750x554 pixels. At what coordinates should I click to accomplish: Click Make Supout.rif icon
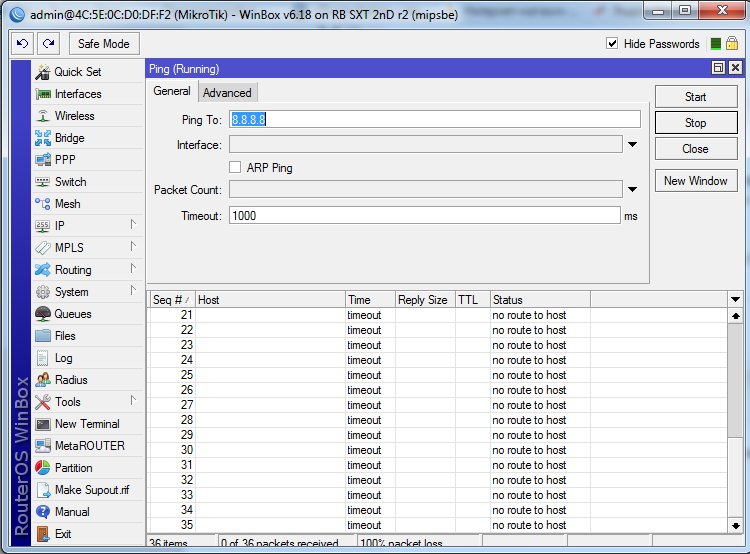point(43,490)
